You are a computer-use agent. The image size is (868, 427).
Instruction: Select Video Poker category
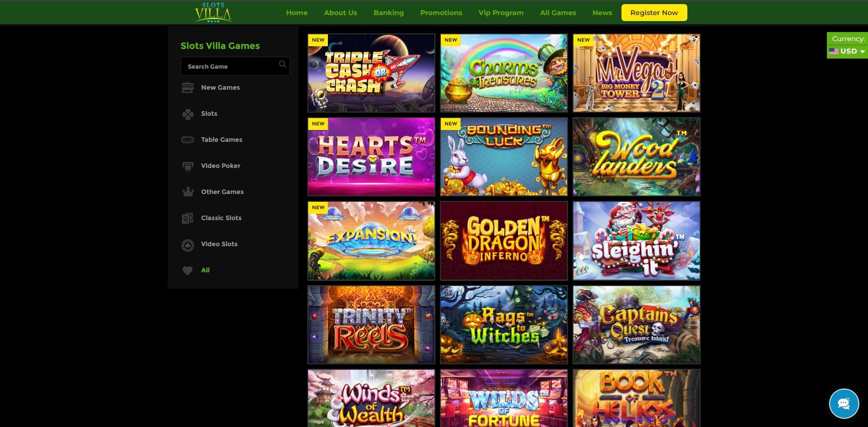pos(220,166)
